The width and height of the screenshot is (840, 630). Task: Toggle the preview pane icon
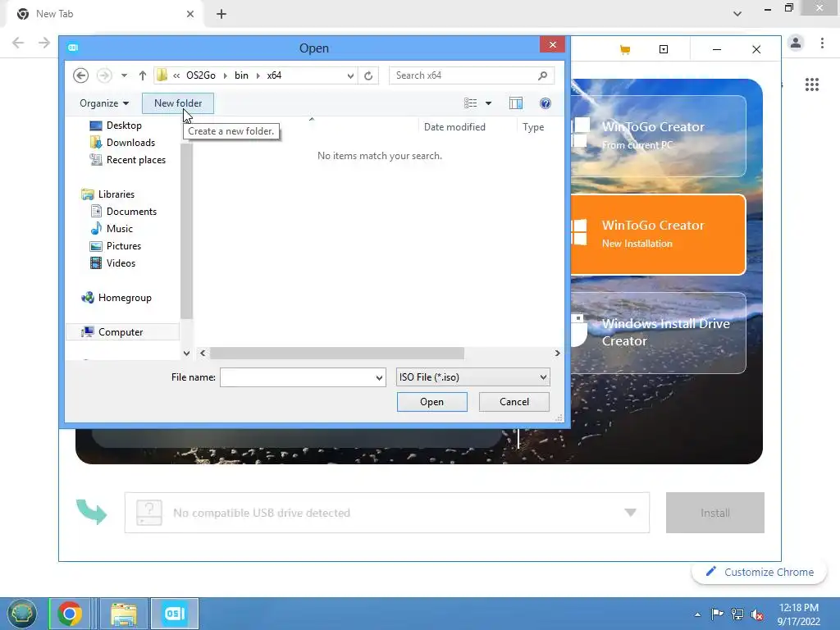[x=516, y=103]
